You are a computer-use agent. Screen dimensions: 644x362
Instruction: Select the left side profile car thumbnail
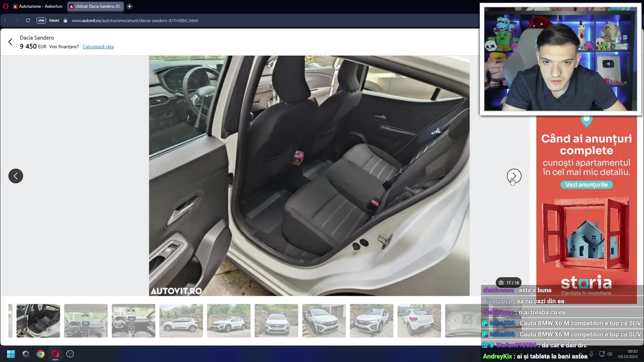click(181, 321)
